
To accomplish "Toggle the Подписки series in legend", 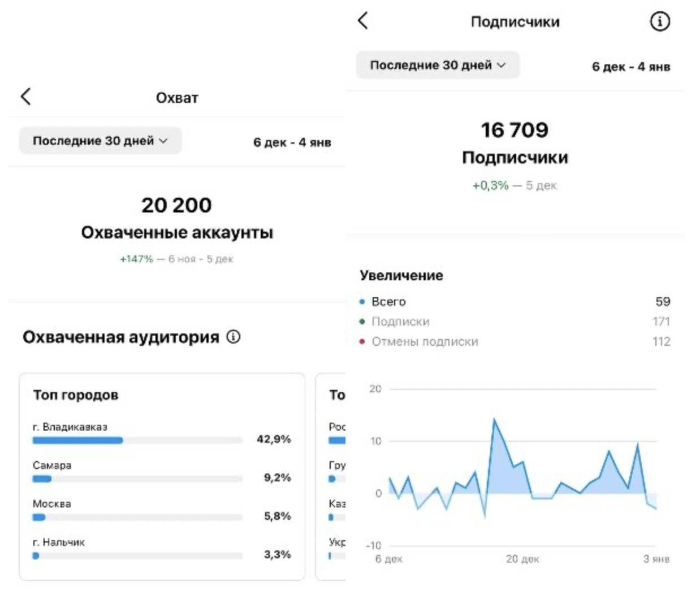I will coord(400,322).
